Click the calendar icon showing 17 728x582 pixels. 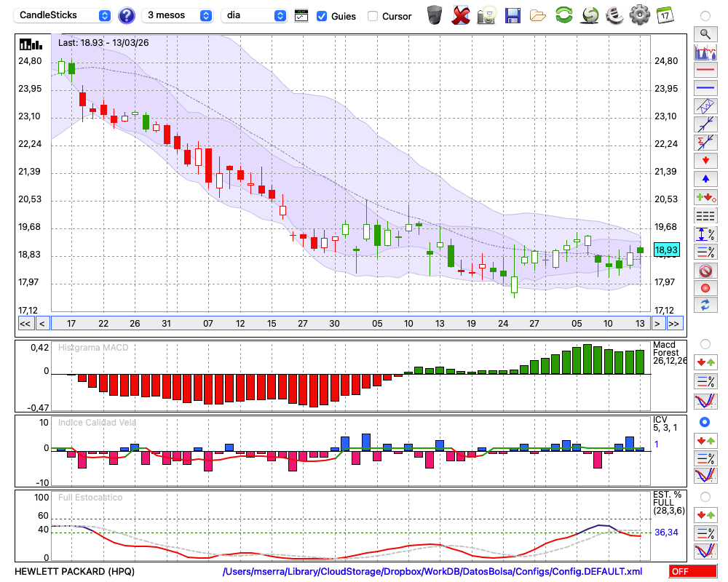(x=665, y=15)
